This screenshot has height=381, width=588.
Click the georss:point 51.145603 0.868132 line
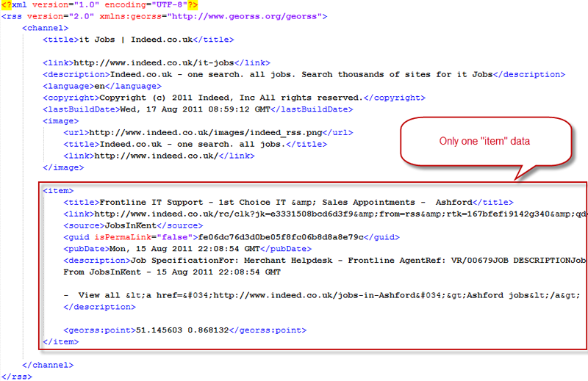185,330
